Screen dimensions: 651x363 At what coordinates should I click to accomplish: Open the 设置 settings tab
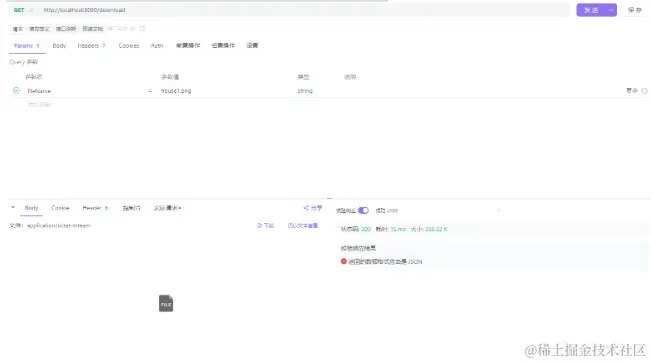[252, 46]
